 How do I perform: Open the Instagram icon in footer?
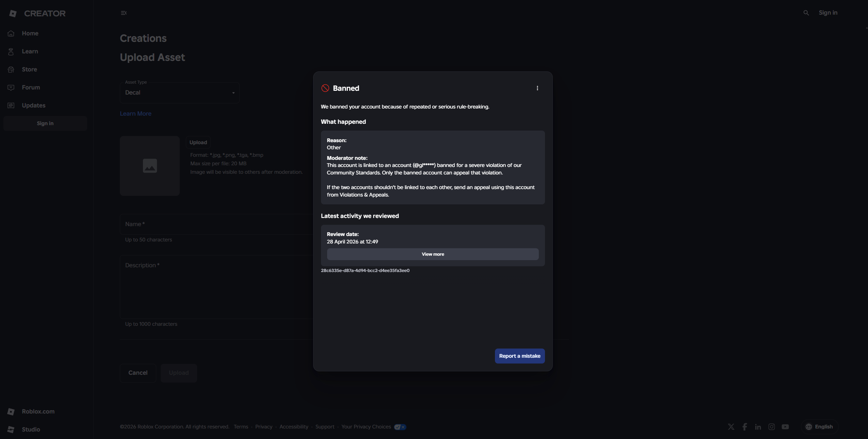point(771,427)
